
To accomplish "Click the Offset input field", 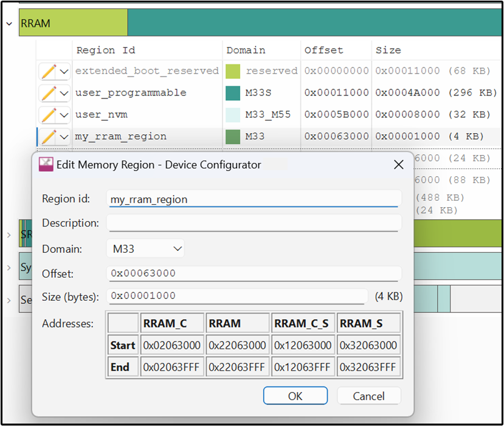I will tap(254, 273).
